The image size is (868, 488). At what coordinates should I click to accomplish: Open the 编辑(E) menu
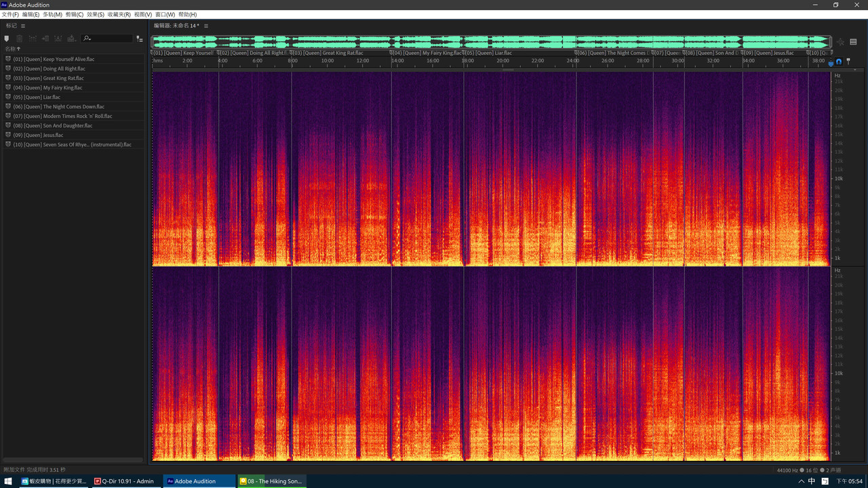click(31, 14)
